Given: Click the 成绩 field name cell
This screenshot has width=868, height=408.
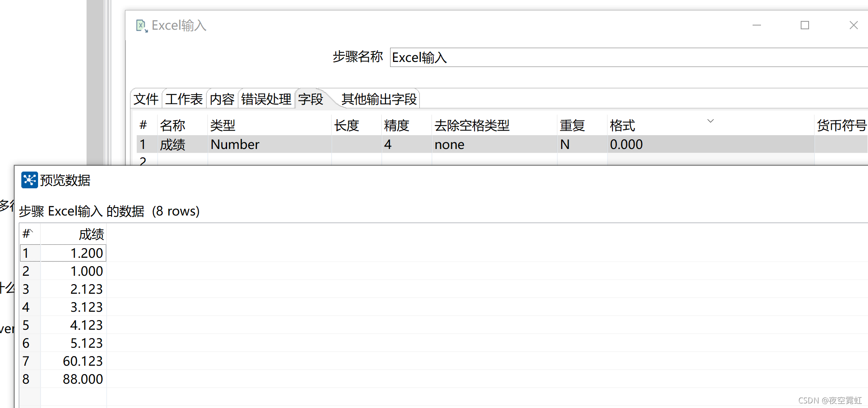Looking at the screenshot, I should coord(183,144).
